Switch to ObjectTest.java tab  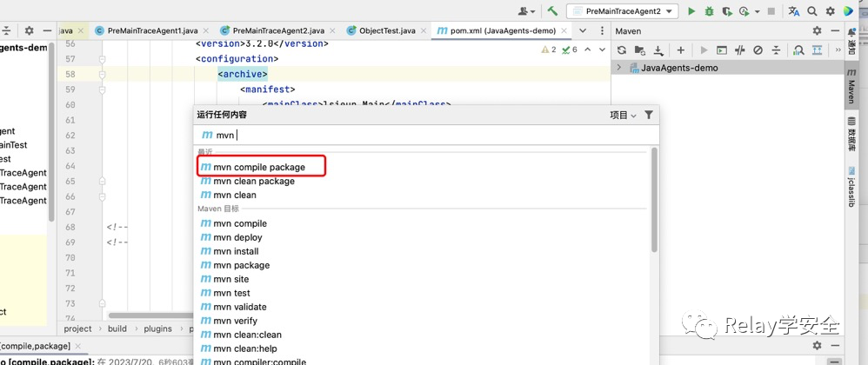point(386,31)
